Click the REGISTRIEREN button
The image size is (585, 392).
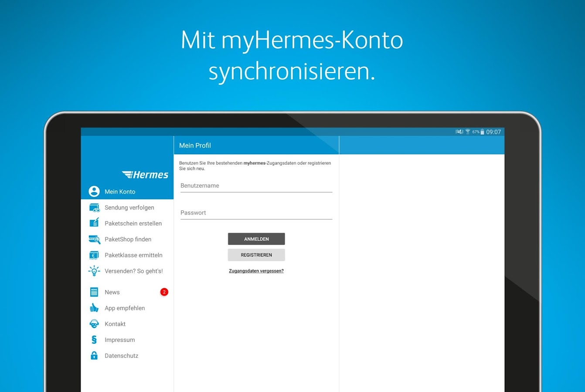(256, 255)
